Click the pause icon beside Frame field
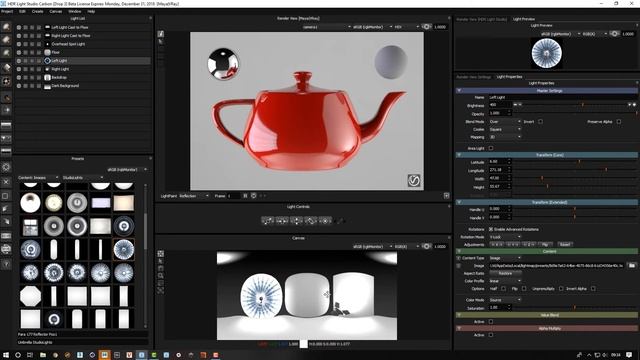Image resolution: width=640 pixels, height=360 pixels. tap(245, 196)
